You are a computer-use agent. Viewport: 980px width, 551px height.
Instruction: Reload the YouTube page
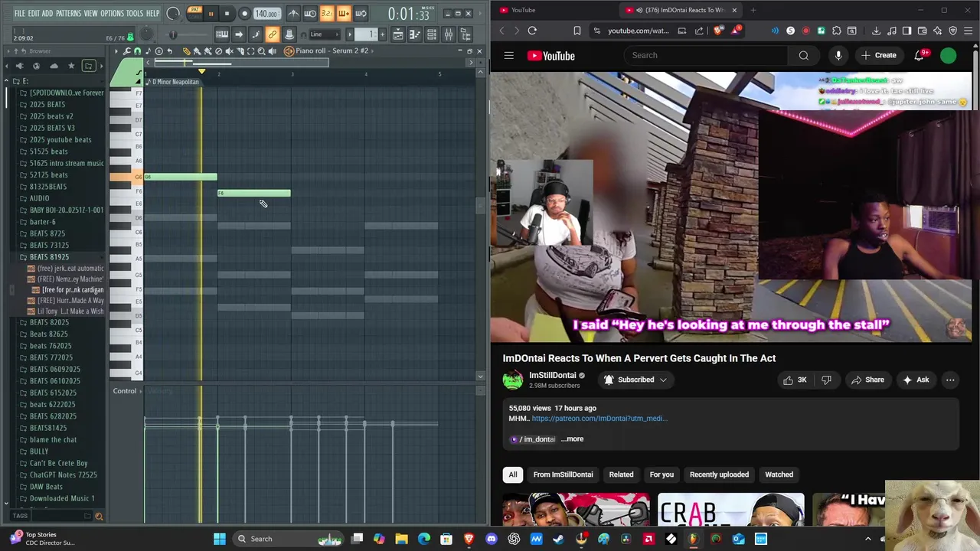click(532, 31)
